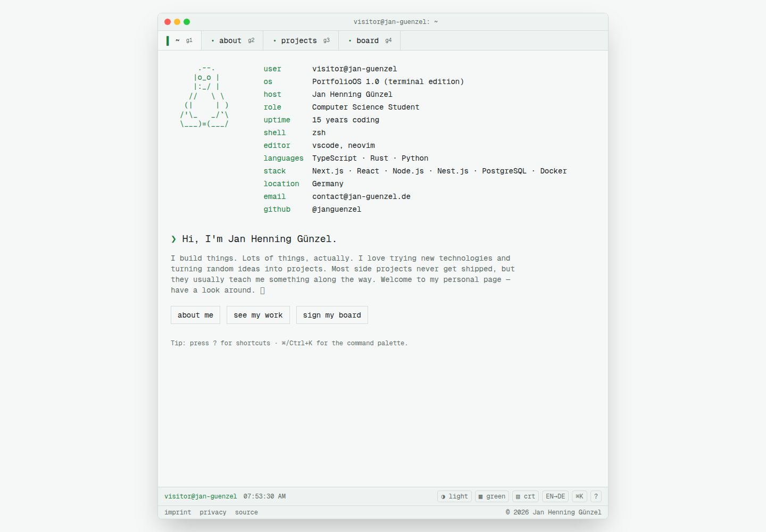Open the privacy link
This screenshot has width=766, height=532.
coord(213,512)
